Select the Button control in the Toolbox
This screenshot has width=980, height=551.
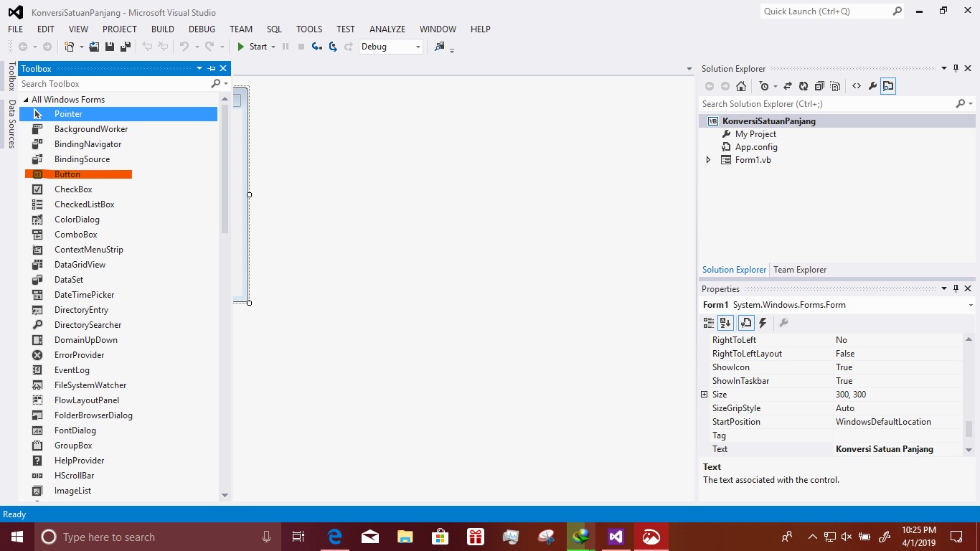click(x=67, y=174)
